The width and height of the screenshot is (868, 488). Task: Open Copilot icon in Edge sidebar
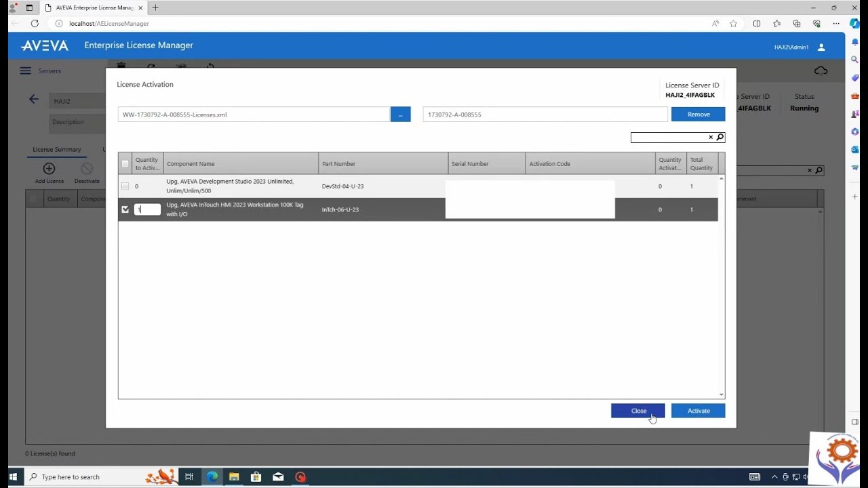pyautogui.click(x=855, y=23)
